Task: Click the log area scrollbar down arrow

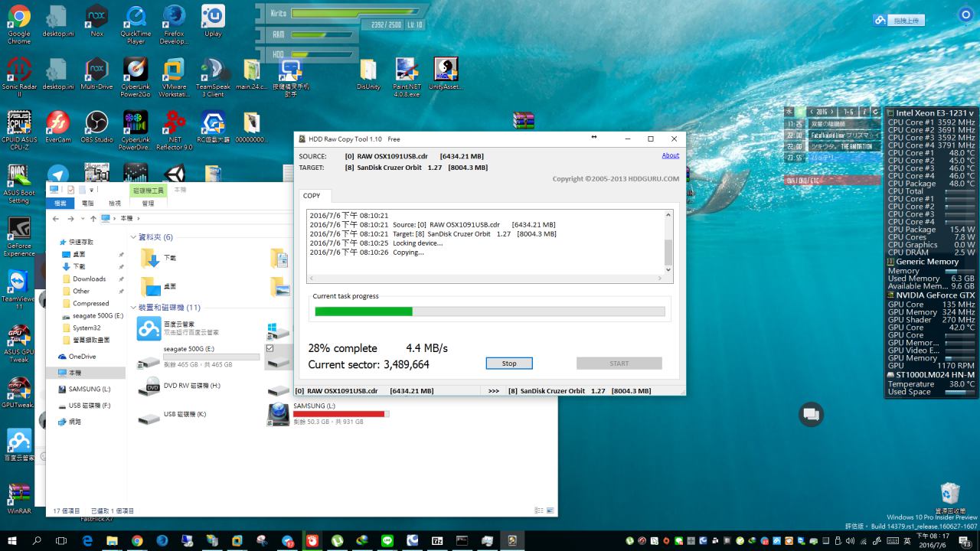Action: coord(668,269)
